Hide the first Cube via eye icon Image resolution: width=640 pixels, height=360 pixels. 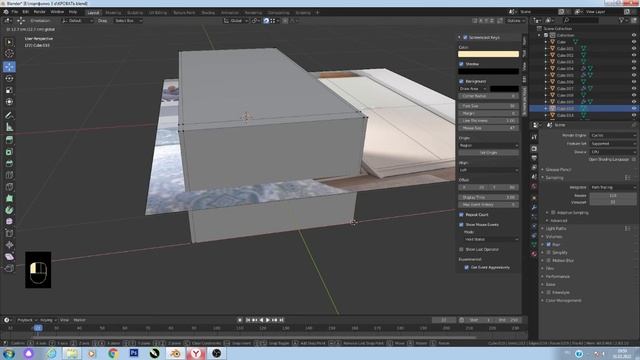tap(634, 42)
